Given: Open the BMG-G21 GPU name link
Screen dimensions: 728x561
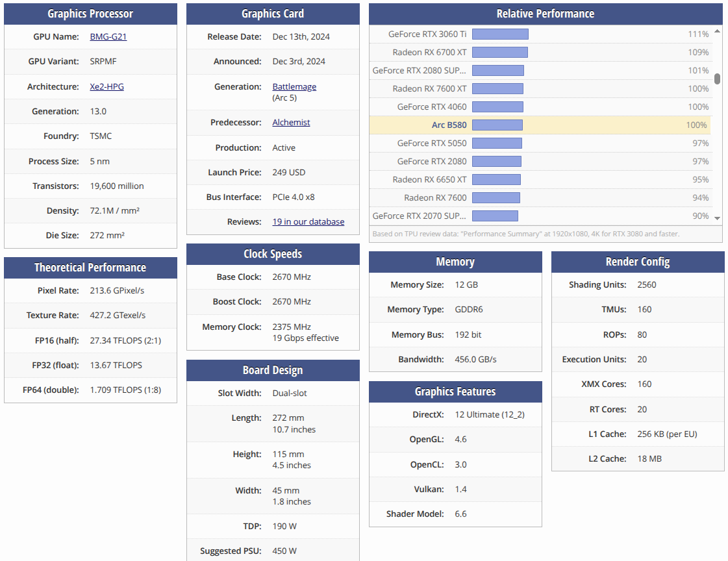Looking at the screenshot, I should click(x=108, y=36).
